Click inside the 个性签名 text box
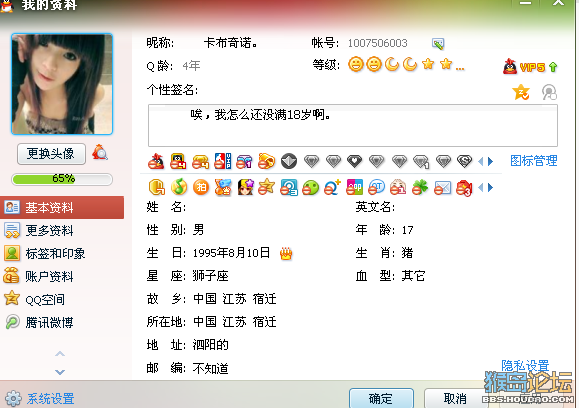 pyautogui.click(x=353, y=126)
